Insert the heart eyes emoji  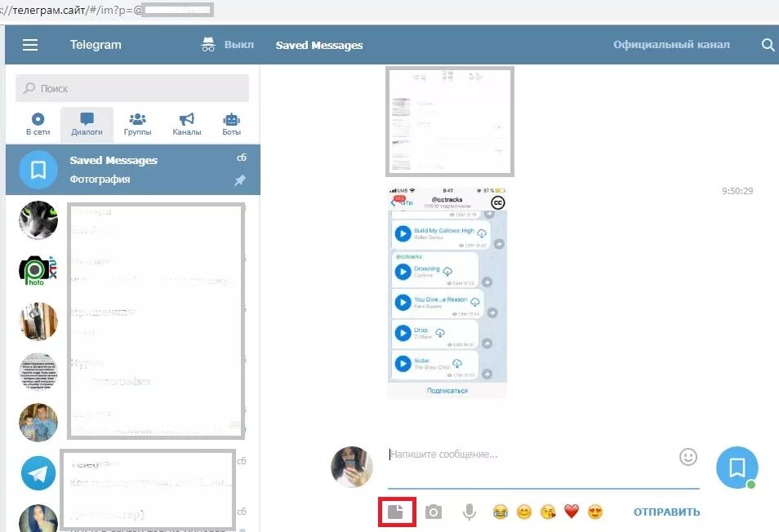595,512
